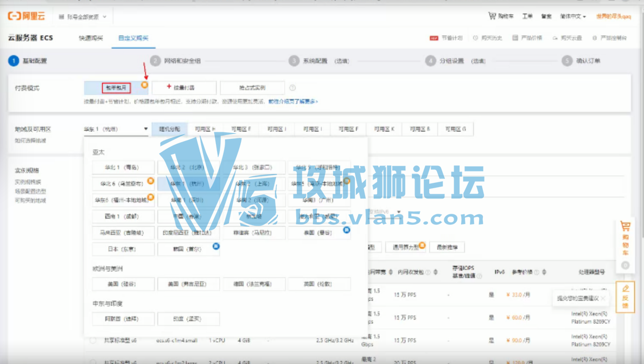Choose region 华北 1 (青岛)
The width and height of the screenshot is (644, 364).
point(123,167)
